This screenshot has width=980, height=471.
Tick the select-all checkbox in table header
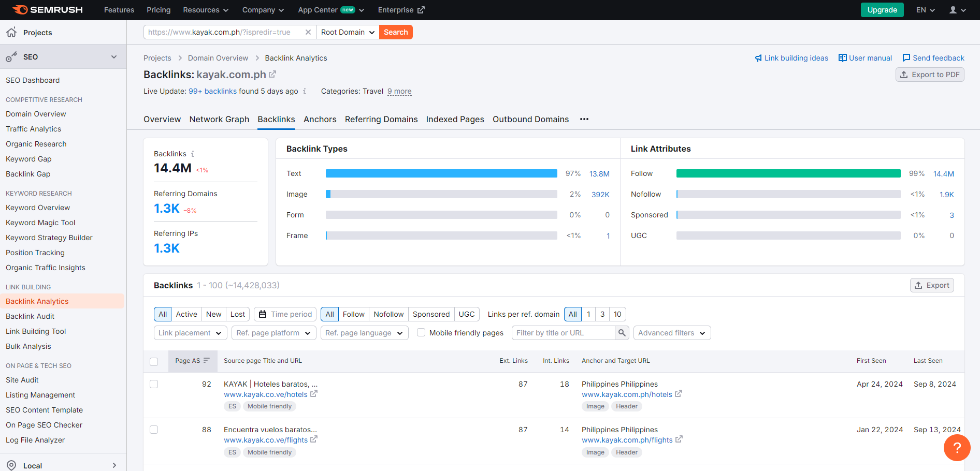154,361
